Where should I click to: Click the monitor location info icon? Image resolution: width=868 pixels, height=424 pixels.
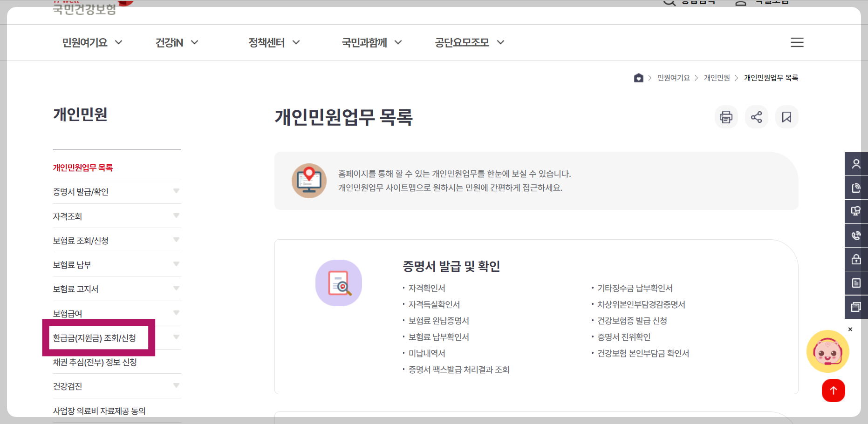[x=309, y=181]
